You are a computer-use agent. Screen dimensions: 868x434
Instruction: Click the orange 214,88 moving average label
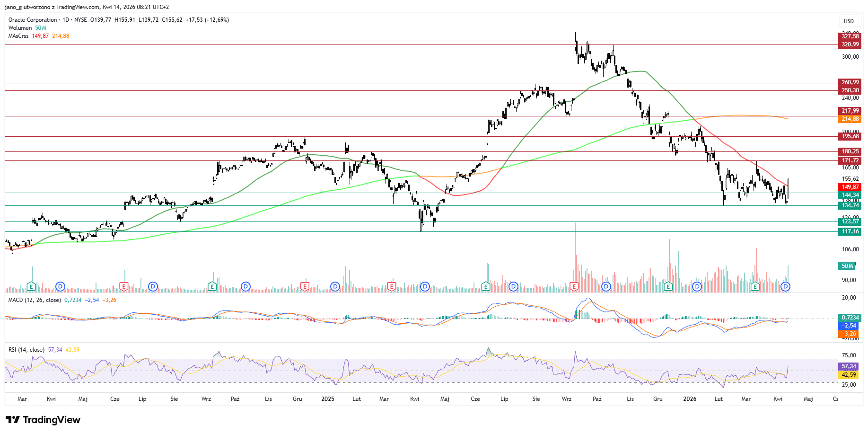click(x=850, y=119)
